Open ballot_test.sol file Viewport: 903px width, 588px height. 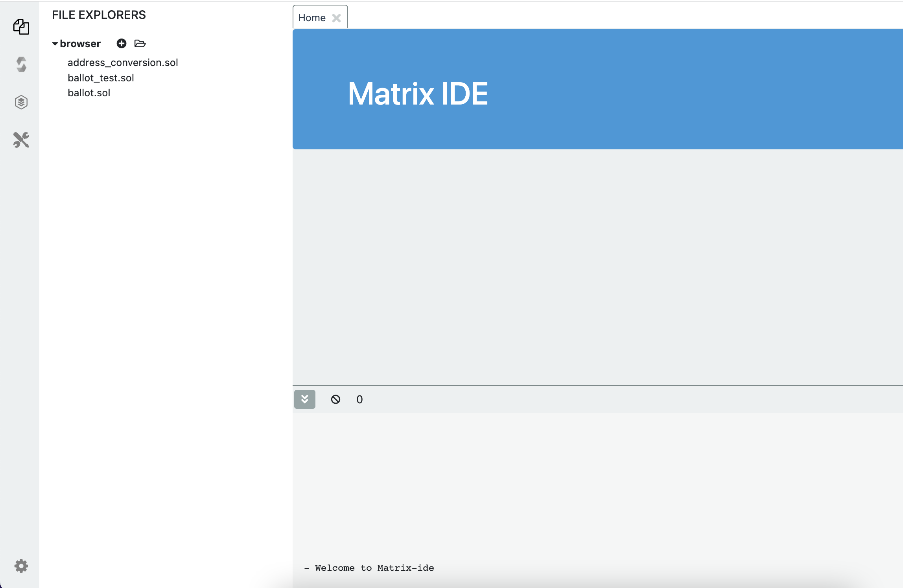click(x=101, y=78)
